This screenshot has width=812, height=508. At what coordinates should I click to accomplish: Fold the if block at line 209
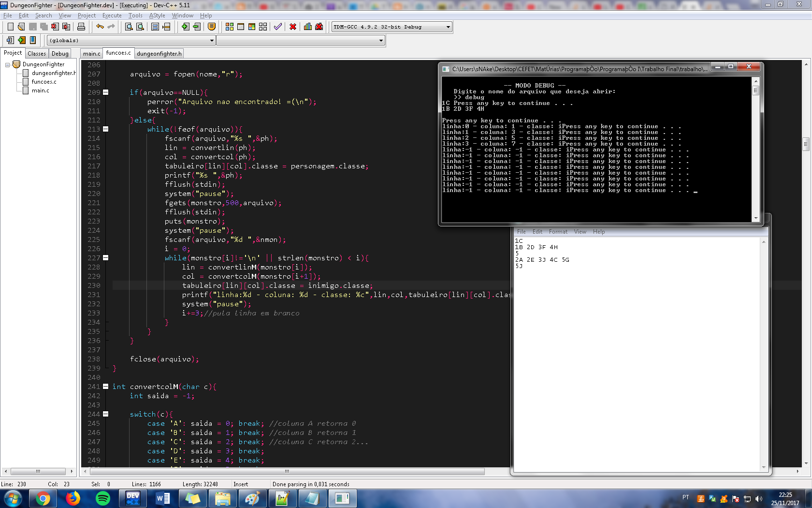[x=106, y=92]
